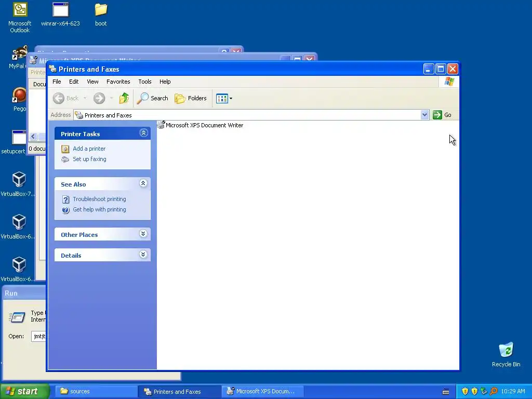Click the scroll left arrow in XPS Writer window
The height and width of the screenshot is (399, 532).
[x=33, y=137]
